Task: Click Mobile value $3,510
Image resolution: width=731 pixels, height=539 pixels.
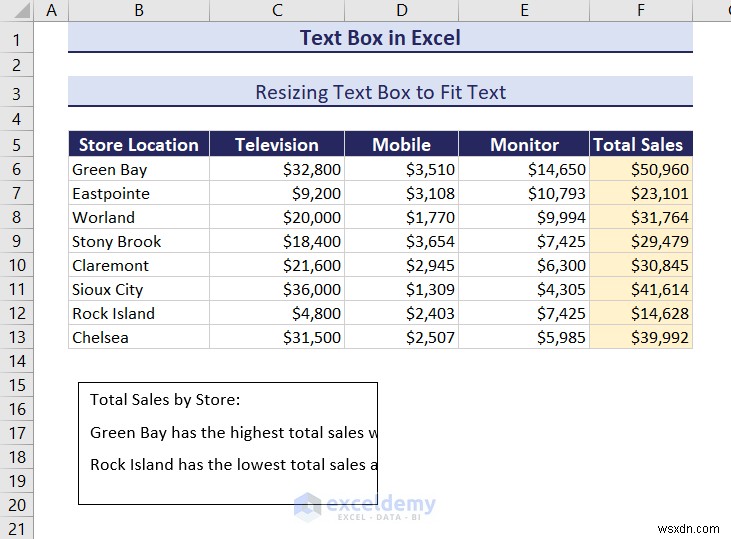Action: [x=401, y=169]
